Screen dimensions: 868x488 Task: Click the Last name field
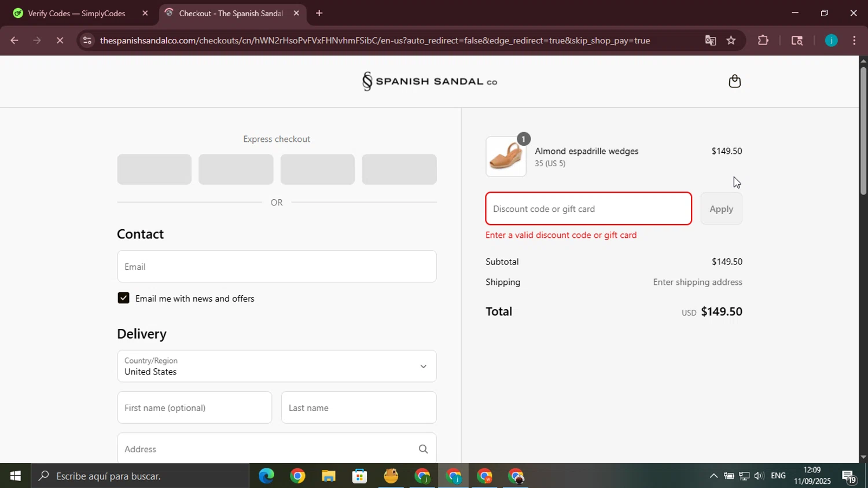tap(359, 408)
